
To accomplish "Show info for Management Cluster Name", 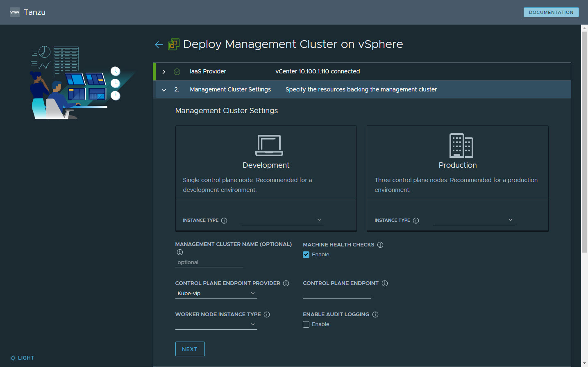I will 180,252.
